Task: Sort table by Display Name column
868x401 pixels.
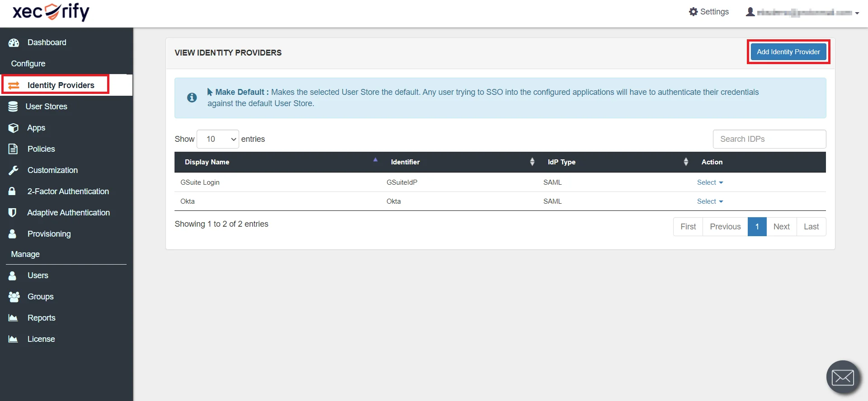Action: 207,162
